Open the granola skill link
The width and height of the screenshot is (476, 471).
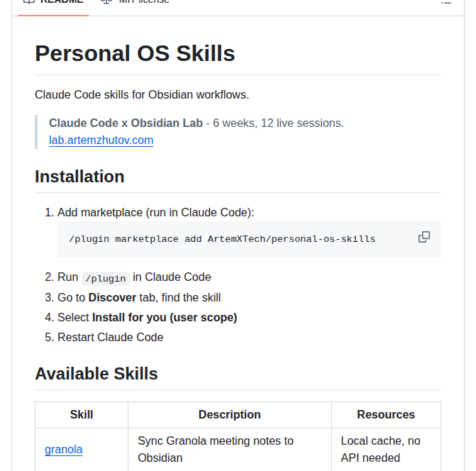[x=63, y=449]
